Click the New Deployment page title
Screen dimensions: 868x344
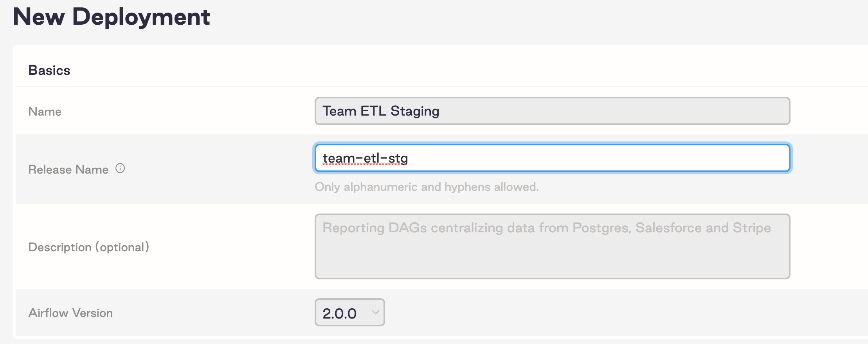pos(112,16)
